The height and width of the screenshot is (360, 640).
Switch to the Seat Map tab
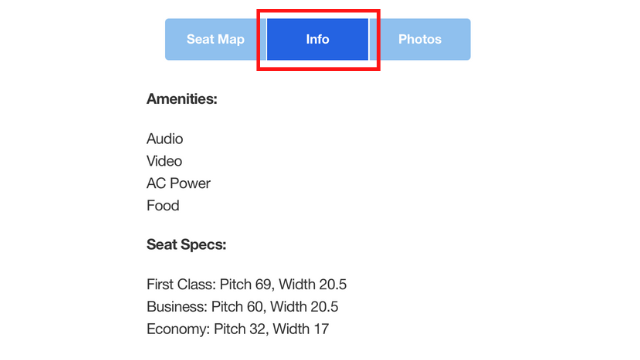tap(216, 39)
